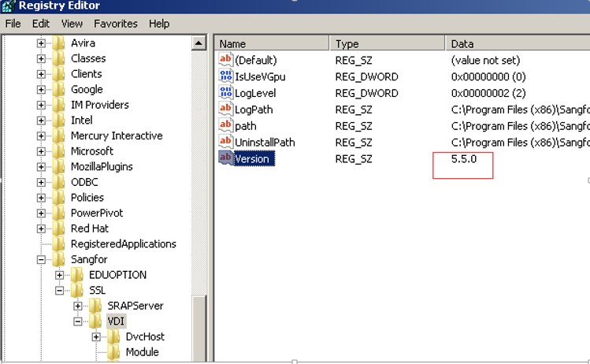The width and height of the screenshot is (590, 364).
Task: Select the Microsoft folder icon
Action: [x=58, y=151]
